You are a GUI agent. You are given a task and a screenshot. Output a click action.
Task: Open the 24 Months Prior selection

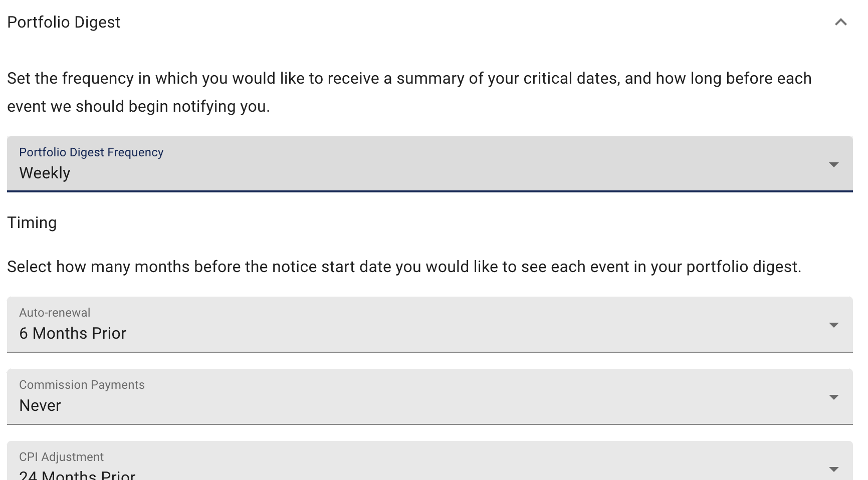click(x=77, y=474)
